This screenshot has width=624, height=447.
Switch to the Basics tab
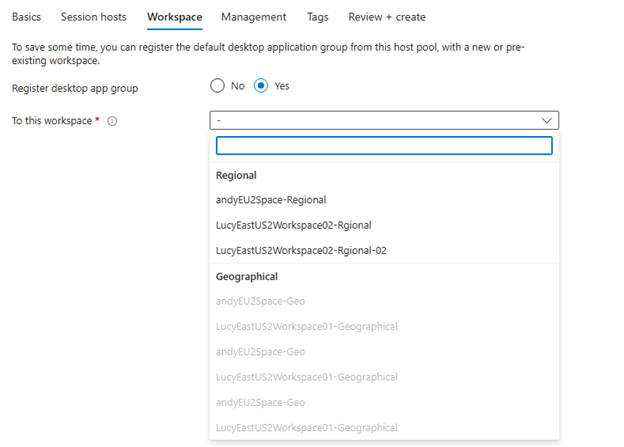[x=26, y=17]
